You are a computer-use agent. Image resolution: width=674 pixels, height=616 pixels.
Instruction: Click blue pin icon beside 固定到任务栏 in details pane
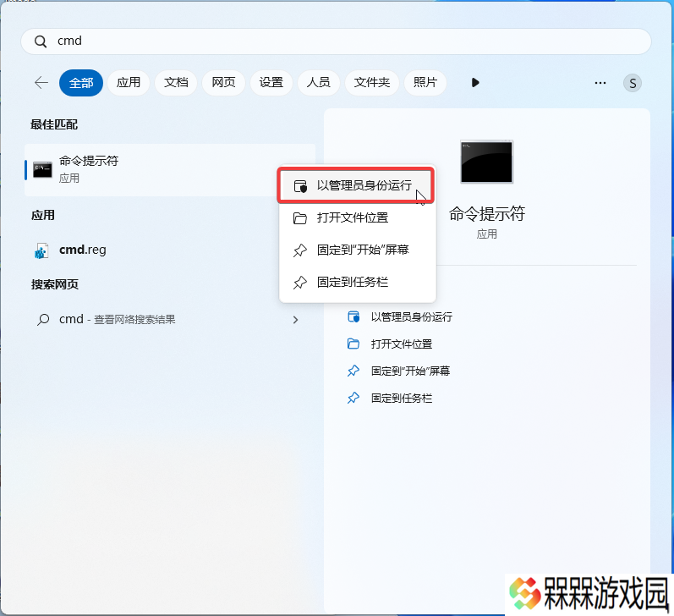(x=353, y=398)
